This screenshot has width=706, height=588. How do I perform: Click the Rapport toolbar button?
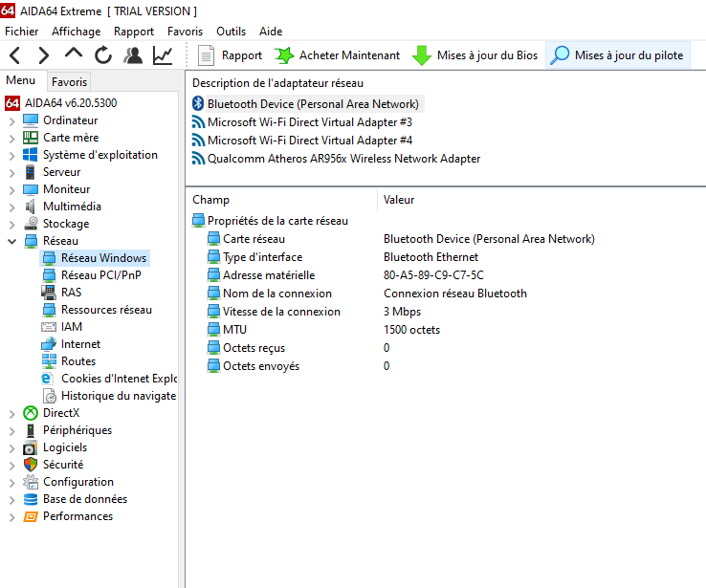tap(231, 55)
